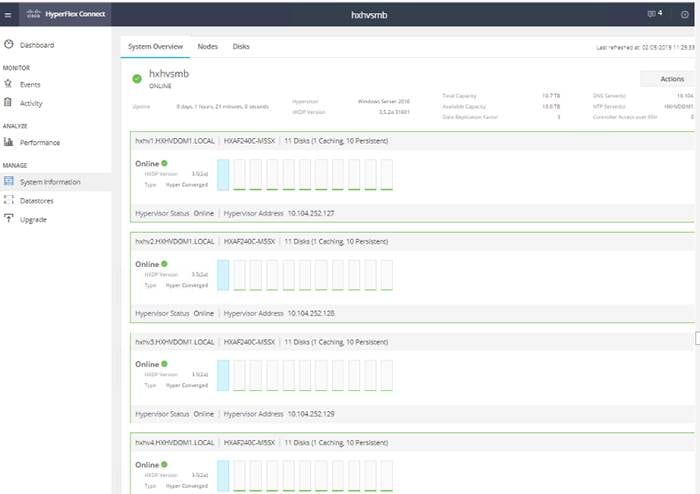Open the alerts notification icon showing 4
The height and width of the screenshot is (494, 700).
click(654, 14)
